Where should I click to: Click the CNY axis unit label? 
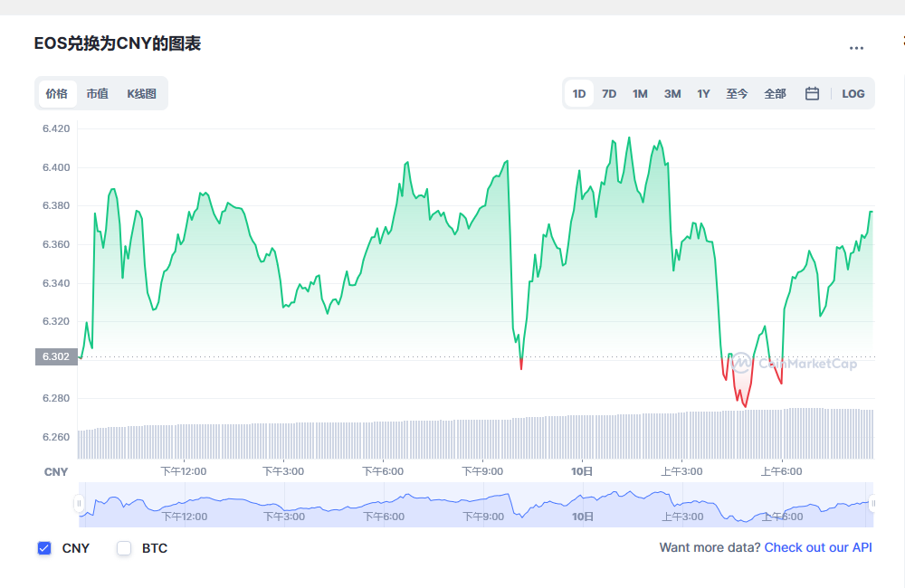(56, 472)
